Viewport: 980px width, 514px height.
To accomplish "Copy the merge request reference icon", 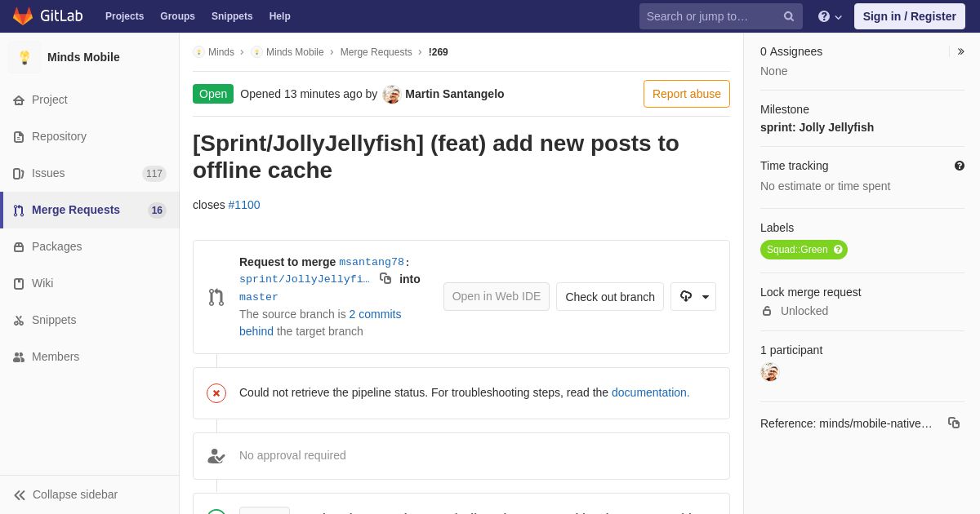I will tap(954, 423).
